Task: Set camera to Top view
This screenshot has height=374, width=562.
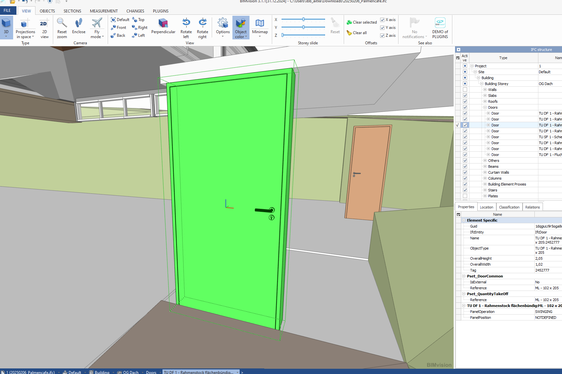Action: pos(138,20)
